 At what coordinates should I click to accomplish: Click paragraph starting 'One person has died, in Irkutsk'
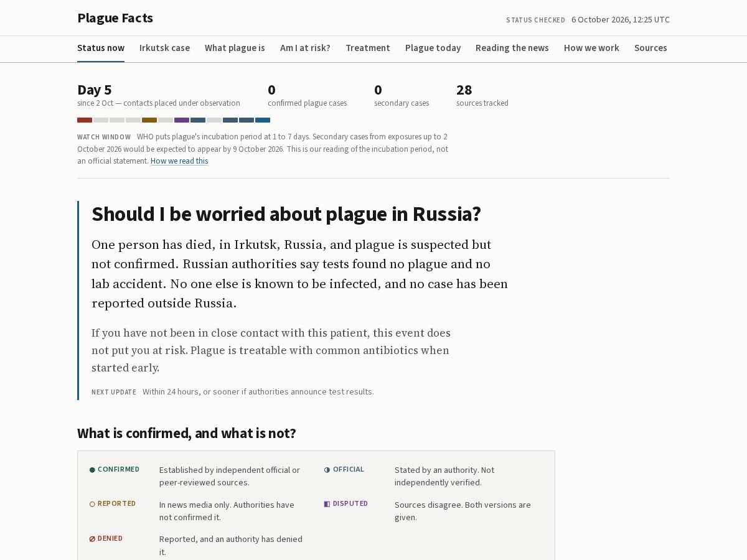[299, 274]
